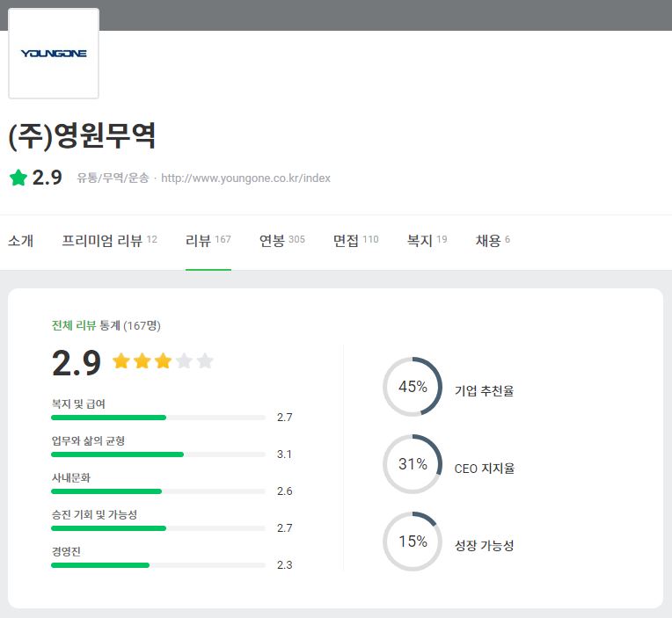The image size is (672, 618).
Task: Click the CEO 지지율 label
Action: coord(485,468)
